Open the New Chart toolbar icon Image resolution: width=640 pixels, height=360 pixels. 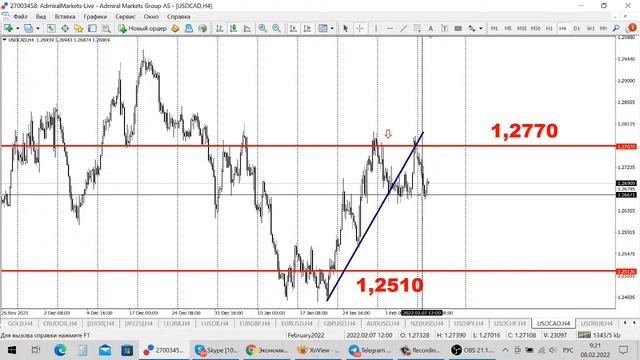(8, 28)
